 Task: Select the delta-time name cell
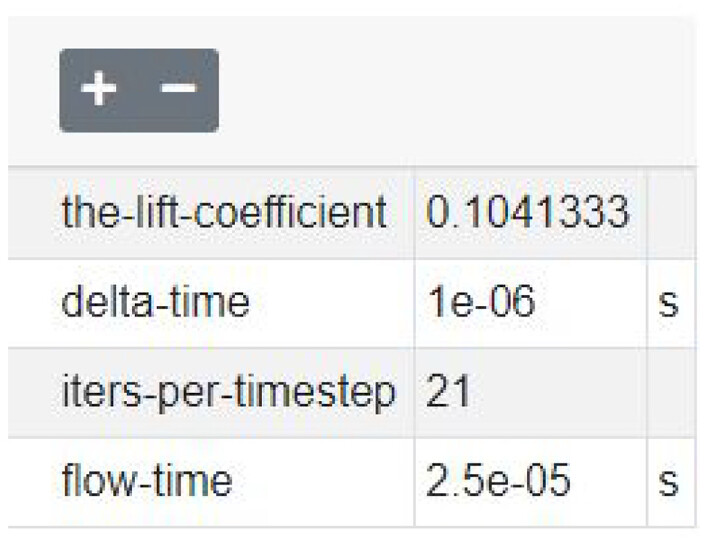[x=155, y=302]
